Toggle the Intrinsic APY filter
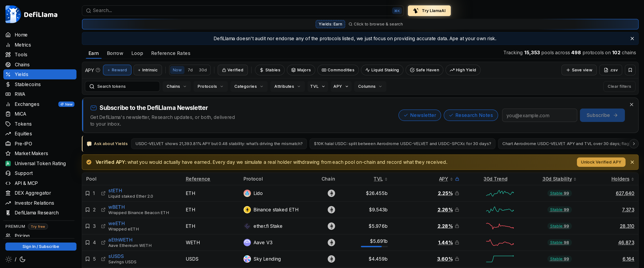Screen dimensions: 644x268 (148, 70)
